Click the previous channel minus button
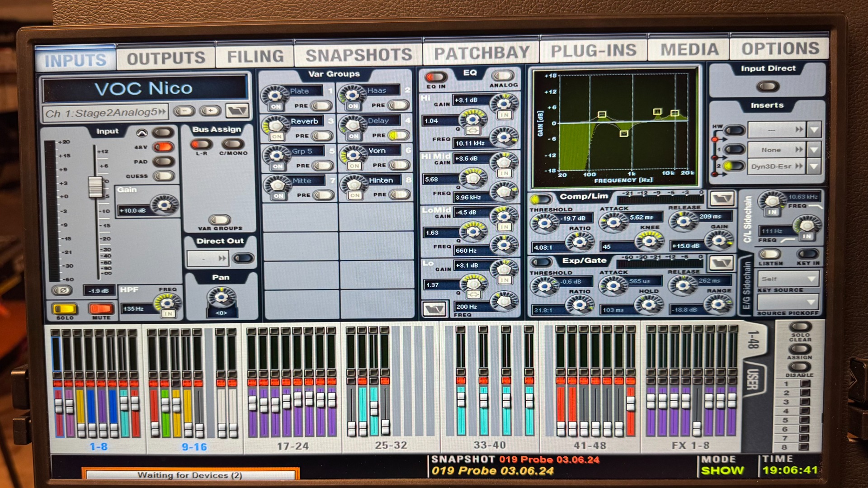 point(184,111)
